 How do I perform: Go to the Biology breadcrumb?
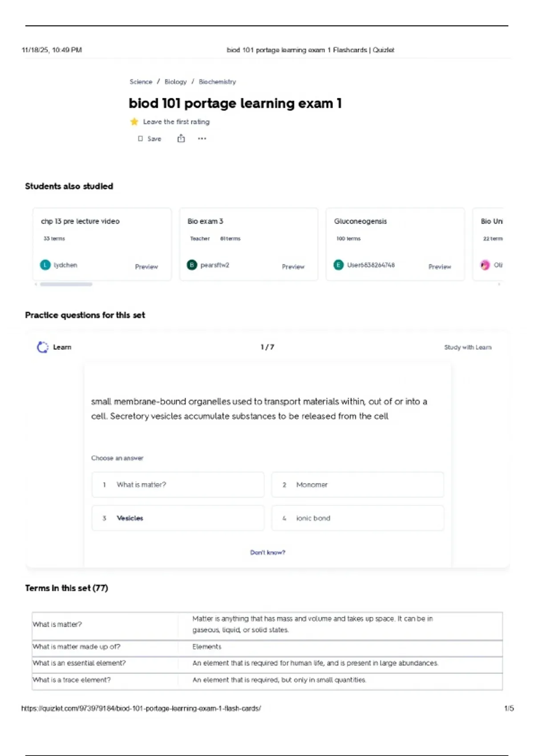coord(175,82)
